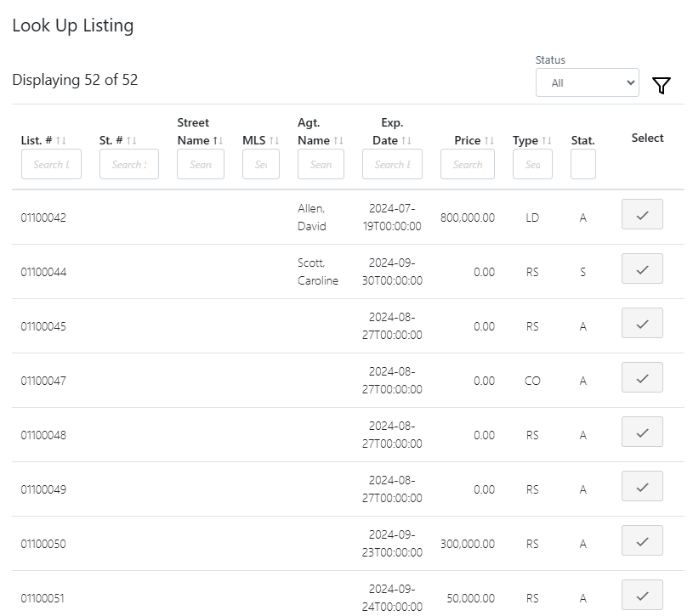The height and width of the screenshot is (616, 693).
Task: Sort the Agt. Name column
Action: tap(338, 140)
